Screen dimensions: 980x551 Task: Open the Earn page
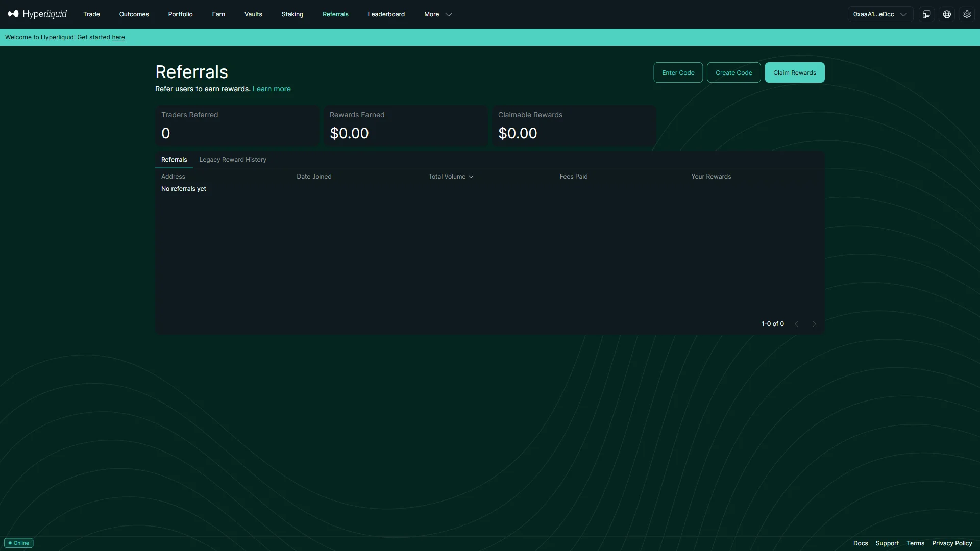tap(218, 14)
